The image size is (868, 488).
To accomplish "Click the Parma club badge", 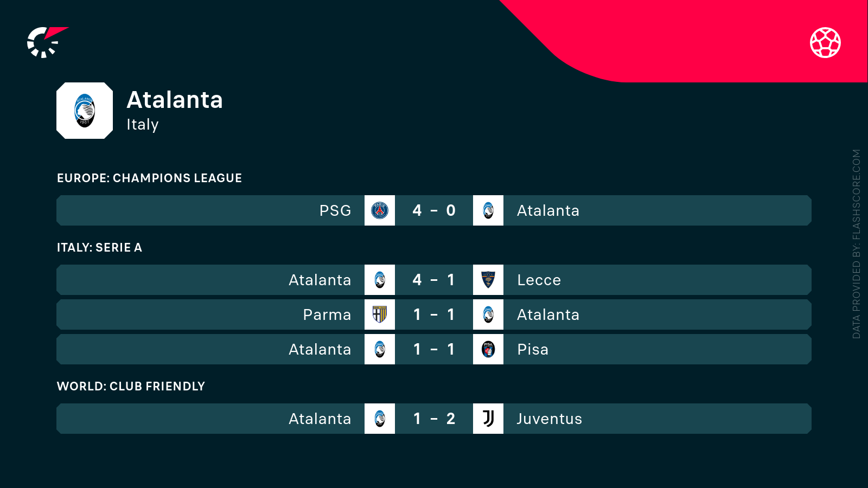I will click(380, 314).
